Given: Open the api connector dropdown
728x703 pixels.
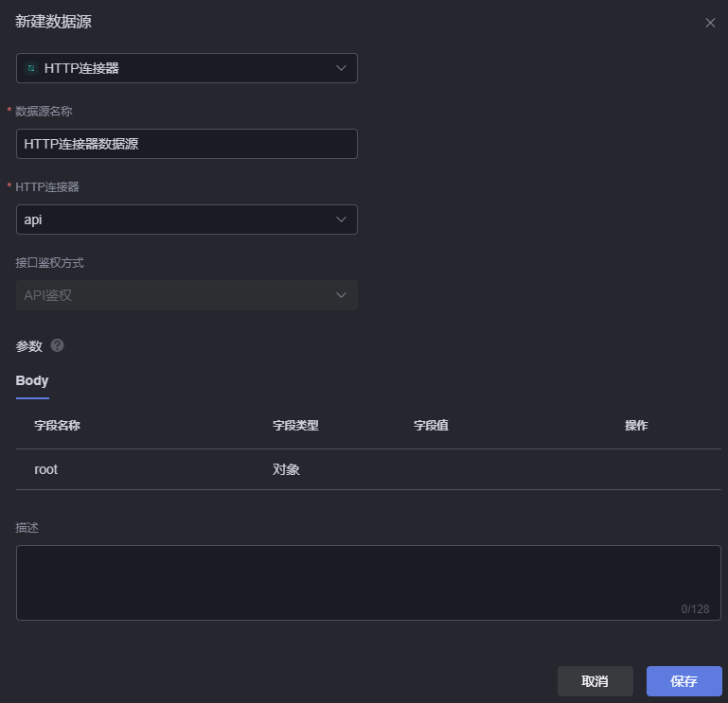Looking at the screenshot, I should click(x=186, y=220).
